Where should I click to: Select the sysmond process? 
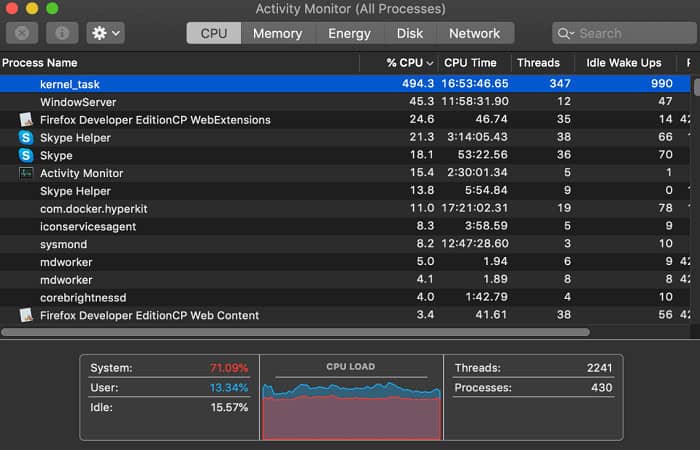pyautogui.click(x=345, y=244)
